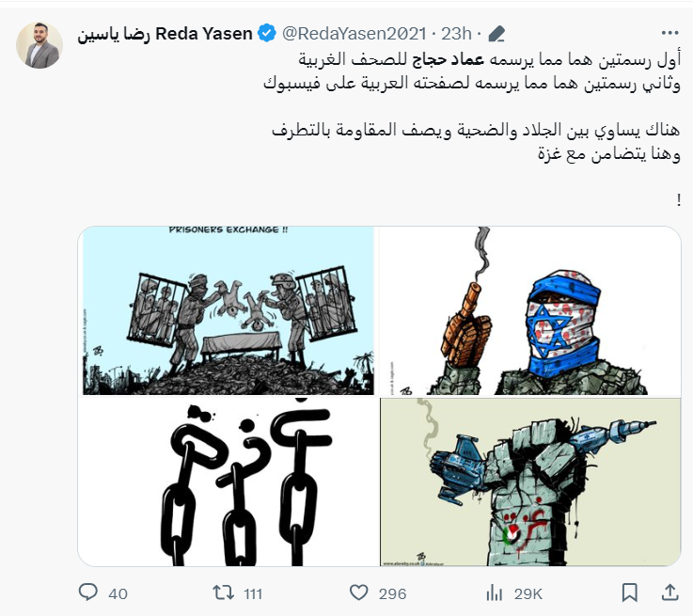Open the reply comment icon
Viewport: 693px width, 616px height.
coord(88,592)
